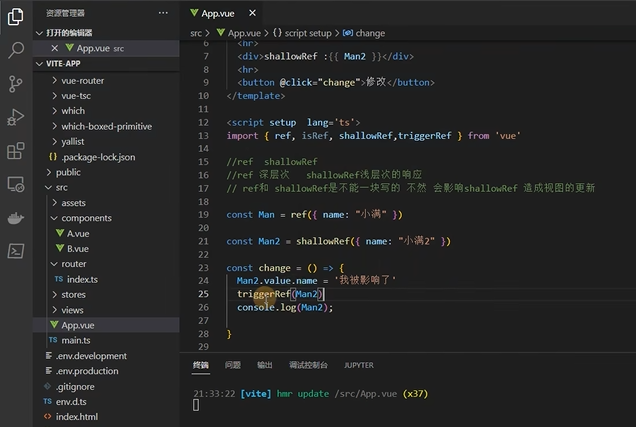Collapse the src folder

point(49,187)
